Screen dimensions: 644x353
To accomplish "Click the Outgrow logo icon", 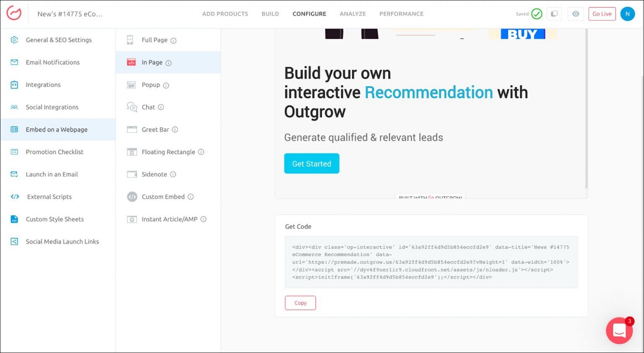I will coord(14,13).
